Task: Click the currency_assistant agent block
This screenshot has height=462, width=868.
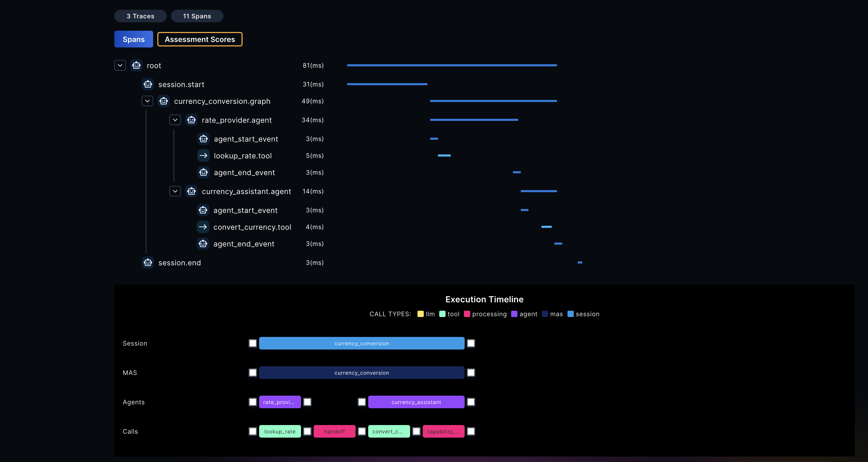Action: tap(416, 402)
